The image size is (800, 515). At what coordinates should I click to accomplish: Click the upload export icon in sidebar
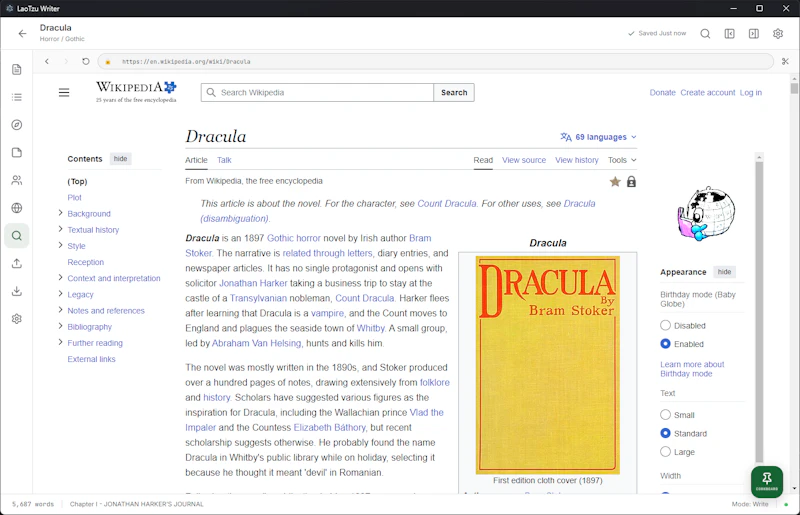coord(17,263)
